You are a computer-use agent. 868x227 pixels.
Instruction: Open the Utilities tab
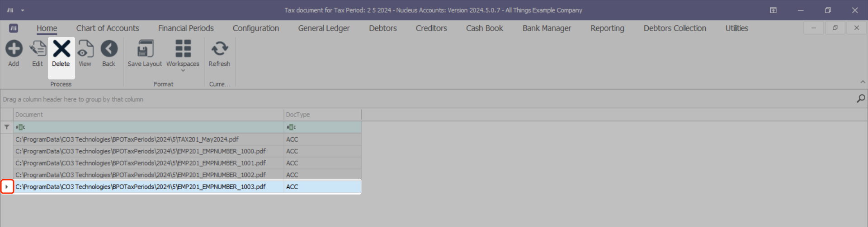coord(737,28)
